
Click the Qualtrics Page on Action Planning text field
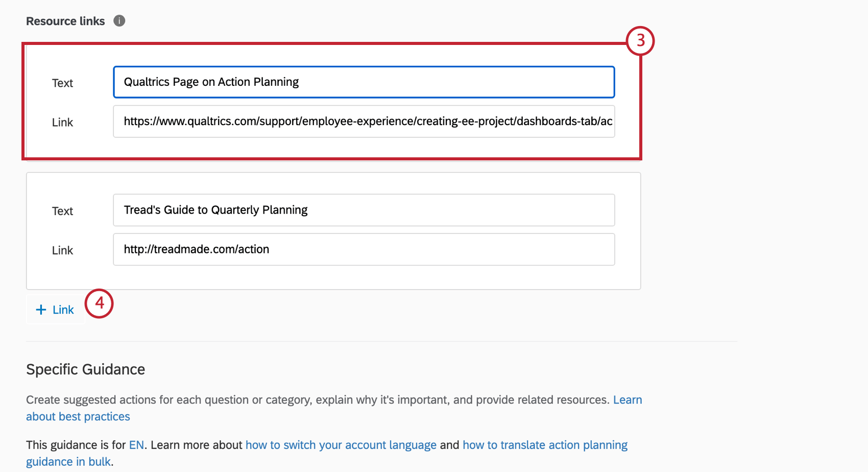[x=364, y=82]
